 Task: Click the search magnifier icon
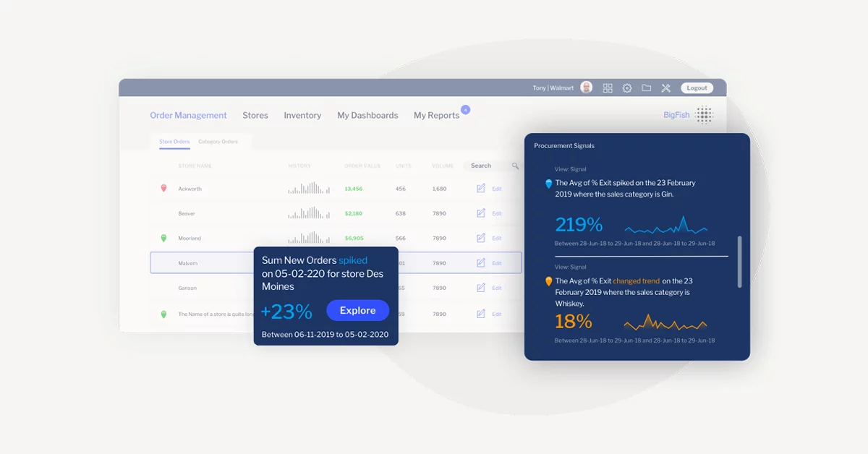[514, 166]
